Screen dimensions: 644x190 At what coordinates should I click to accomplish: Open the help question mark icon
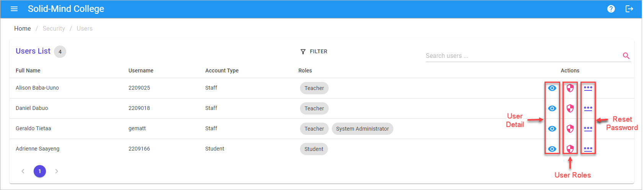coord(611,9)
